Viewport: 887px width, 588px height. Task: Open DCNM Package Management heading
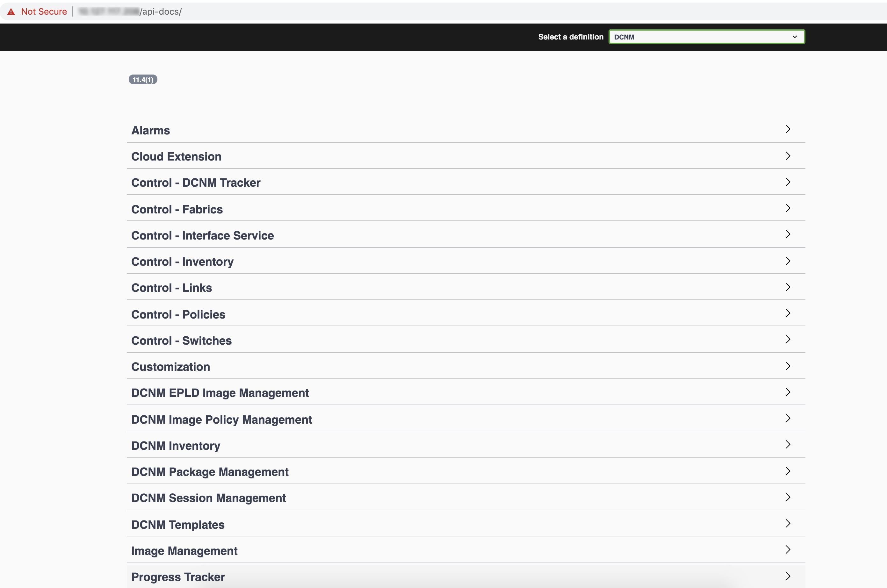point(210,472)
